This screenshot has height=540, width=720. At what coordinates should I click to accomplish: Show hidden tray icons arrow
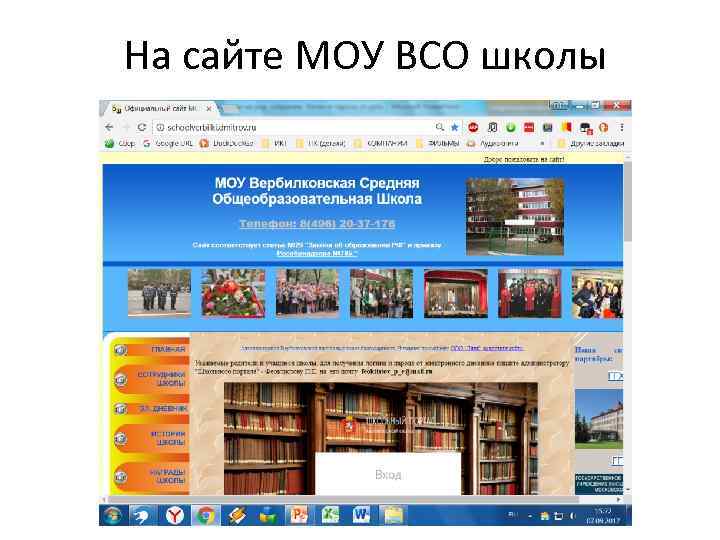pyautogui.click(x=530, y=516)
